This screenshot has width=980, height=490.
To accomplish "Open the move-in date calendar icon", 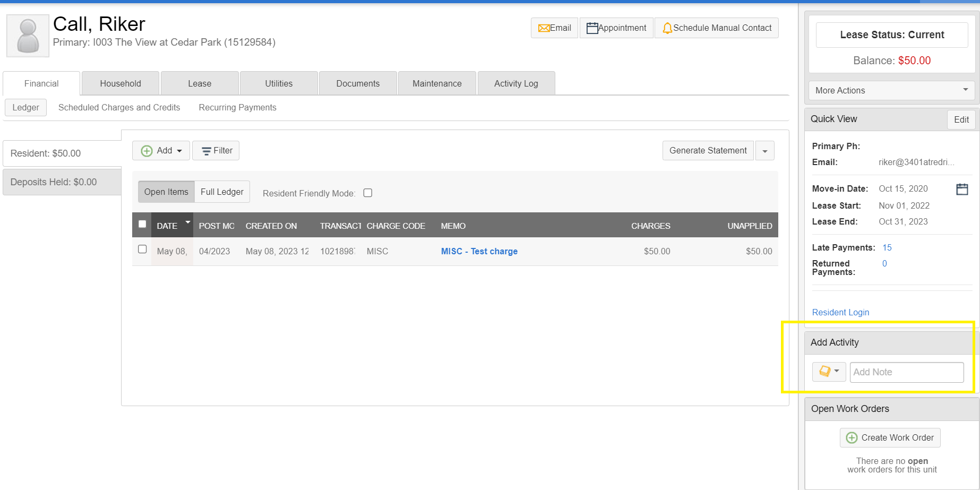I will click(x=962, y=189).
